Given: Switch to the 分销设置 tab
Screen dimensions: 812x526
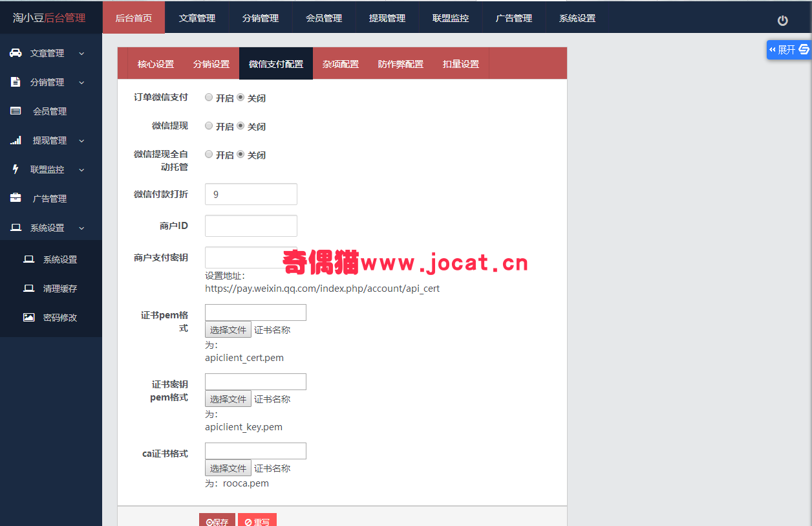Looking at the screenshot, I should click(211, 63).
